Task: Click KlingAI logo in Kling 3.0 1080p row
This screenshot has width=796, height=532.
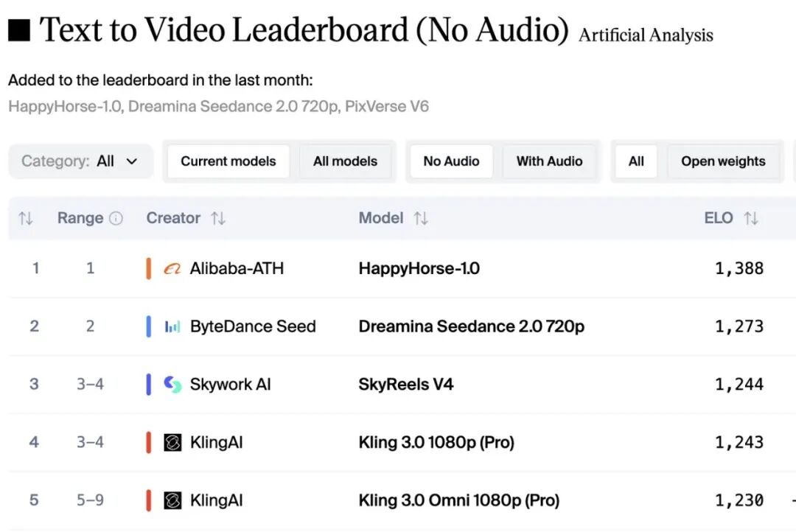Action: click(x=172, y=443)
